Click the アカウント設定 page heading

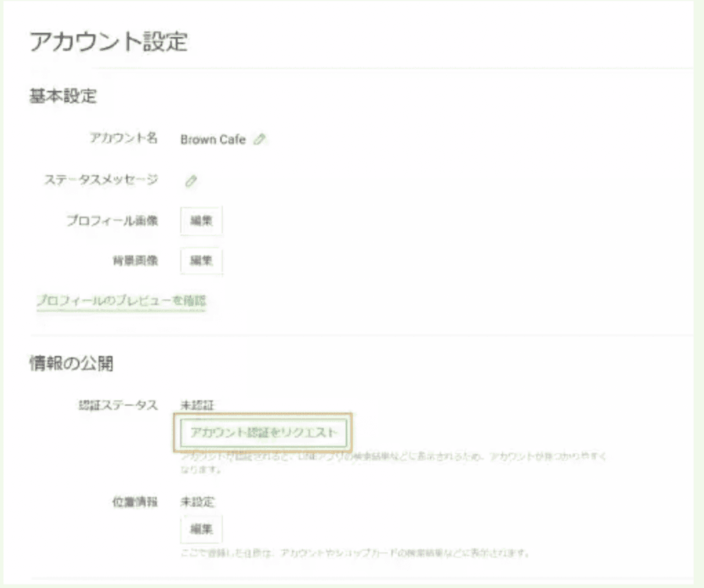click(108, 41)
